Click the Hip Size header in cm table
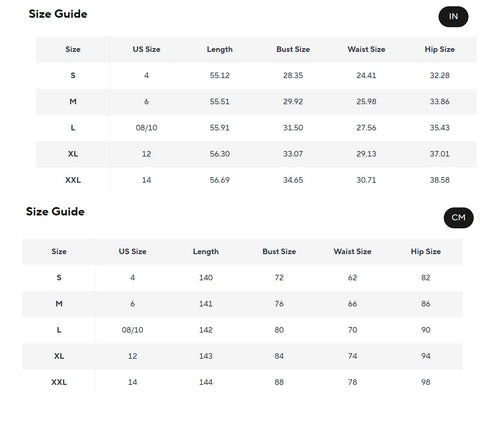The height and width of the screenshot is (433, 480). (426, 251)
